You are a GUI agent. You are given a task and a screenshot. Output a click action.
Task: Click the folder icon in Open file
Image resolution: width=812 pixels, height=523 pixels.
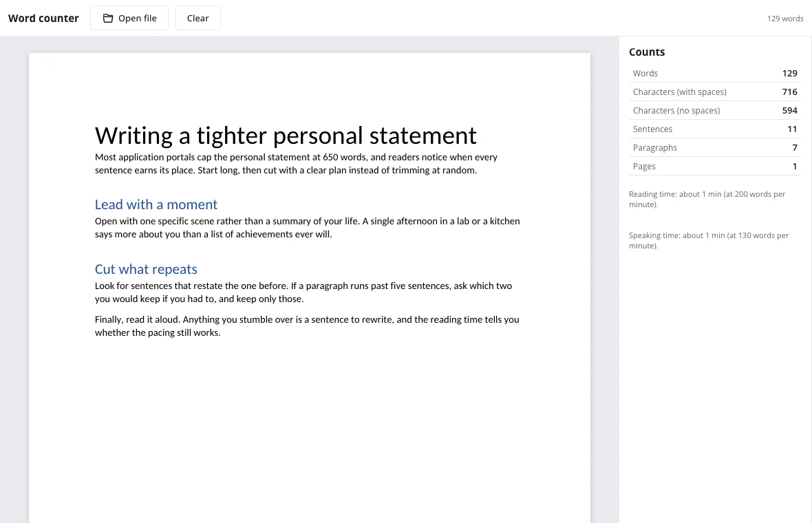[x=108, y=18]
